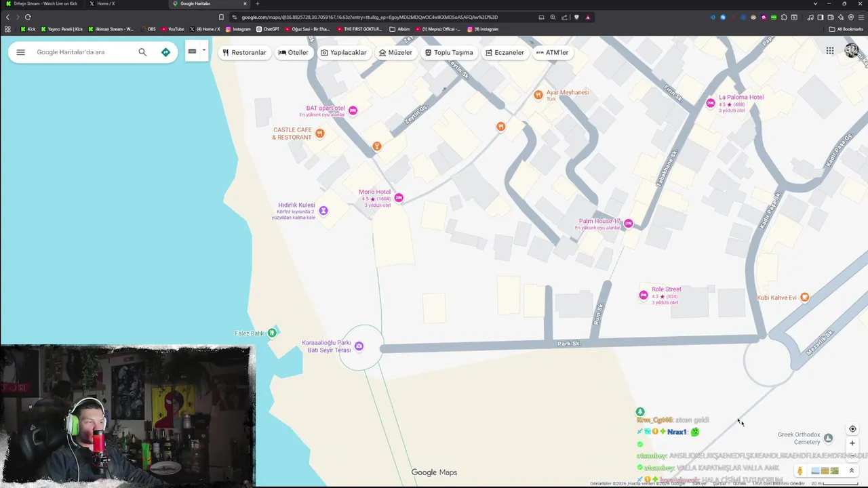Viewport: 868px width, 488px height.
Task: Filter by Oteller chip
Action: (294, 52)
